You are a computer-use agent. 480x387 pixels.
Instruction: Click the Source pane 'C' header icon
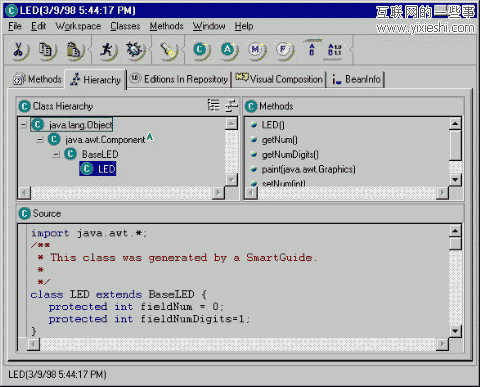(24, 213)
